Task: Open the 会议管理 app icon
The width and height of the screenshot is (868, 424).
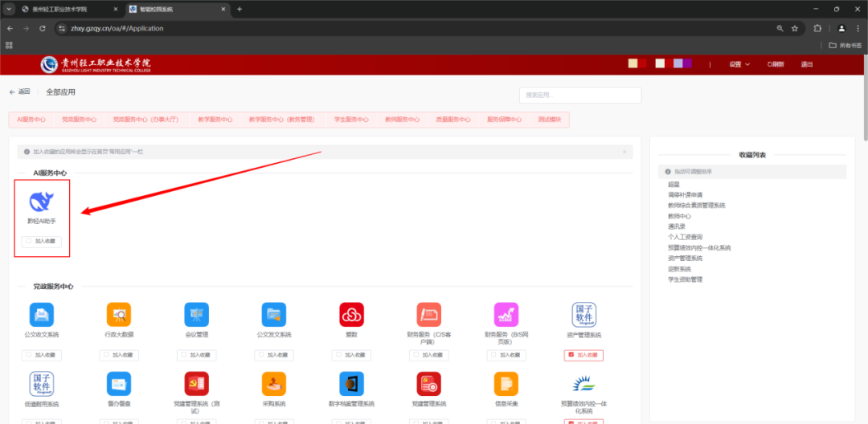Action: pyautogui.click(x=197, y=315)
